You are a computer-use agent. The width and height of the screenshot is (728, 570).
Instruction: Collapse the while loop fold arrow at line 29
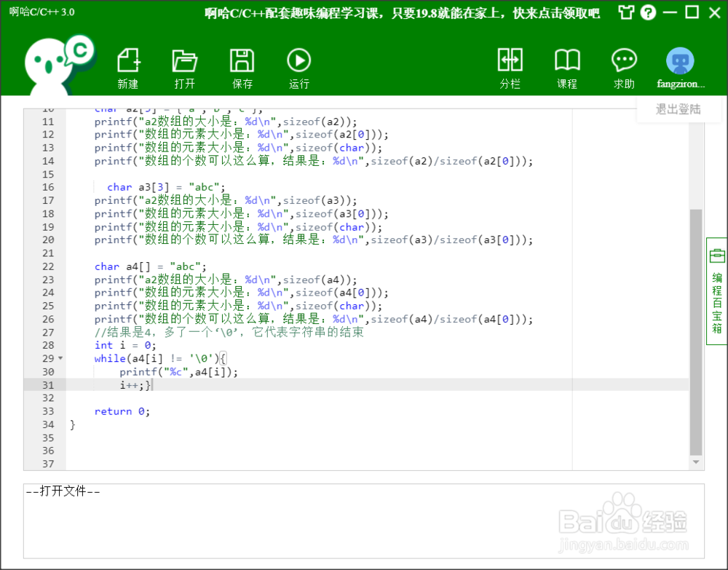click(x=60, y=358)
